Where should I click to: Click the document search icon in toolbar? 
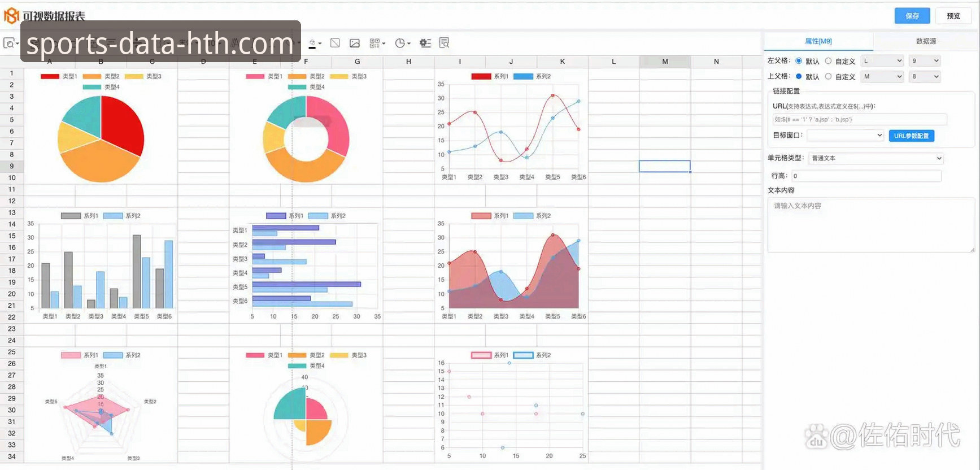pos(445,43)
